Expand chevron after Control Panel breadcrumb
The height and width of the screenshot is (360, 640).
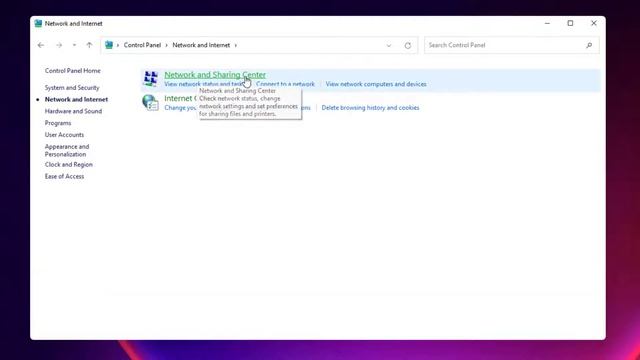coord(167,45)
